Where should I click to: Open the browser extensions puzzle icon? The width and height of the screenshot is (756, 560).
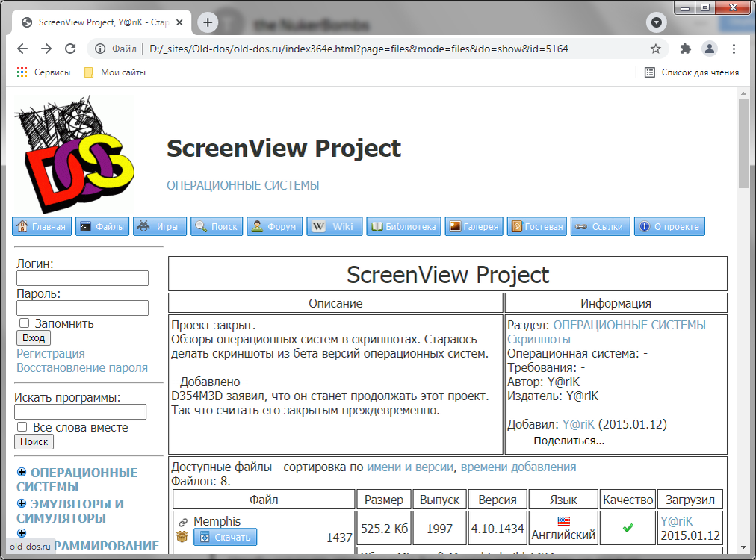685,49
